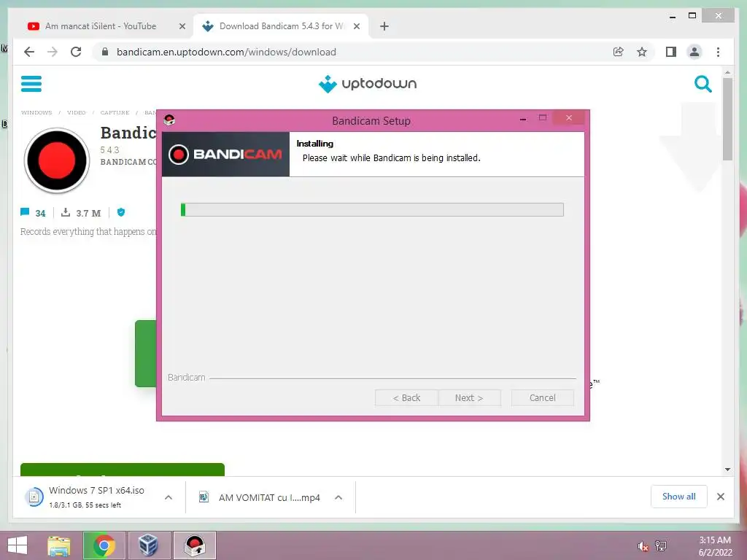
Task: Switch to the Am mancat iSilent YouTube tab
Action: click(101, 26)
